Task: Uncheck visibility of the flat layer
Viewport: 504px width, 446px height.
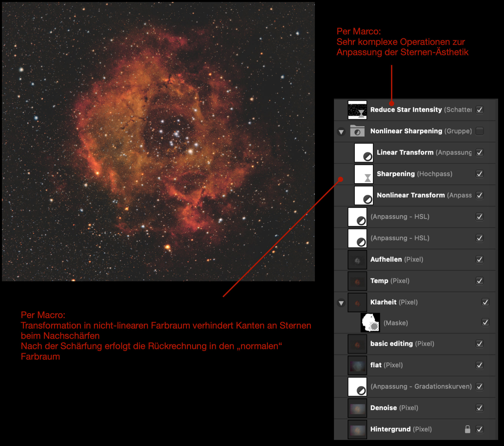Action: pyautogui.click(x=479, y=365)
